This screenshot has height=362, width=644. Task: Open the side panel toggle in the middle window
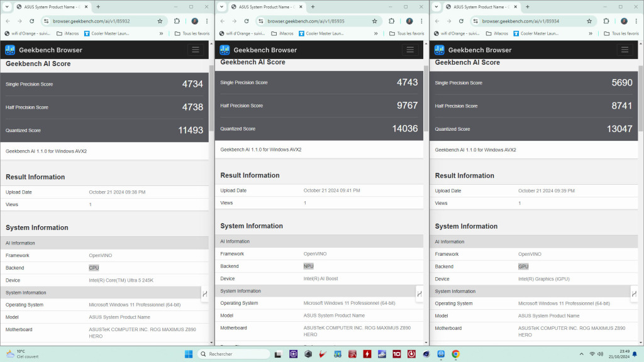tap(419, 294)
